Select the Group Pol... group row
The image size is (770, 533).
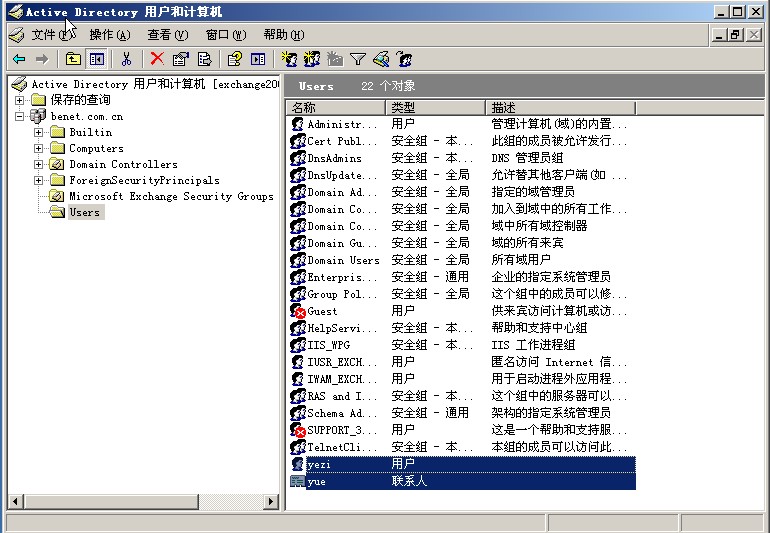461,294
